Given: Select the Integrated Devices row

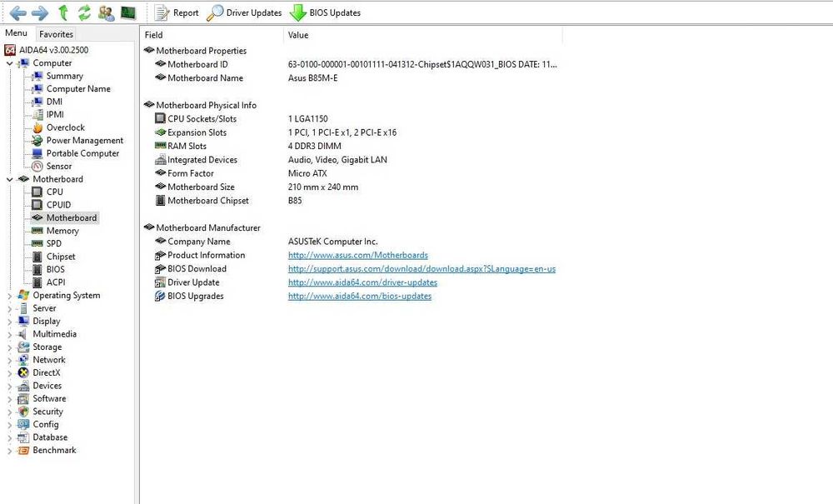Looking at the screenshot, I should point(271,160).
